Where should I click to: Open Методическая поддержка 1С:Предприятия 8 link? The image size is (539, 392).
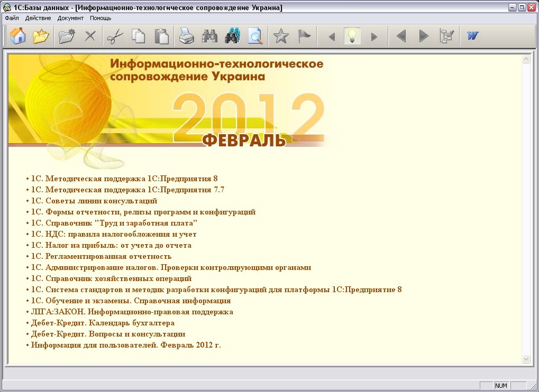point(124,179)
